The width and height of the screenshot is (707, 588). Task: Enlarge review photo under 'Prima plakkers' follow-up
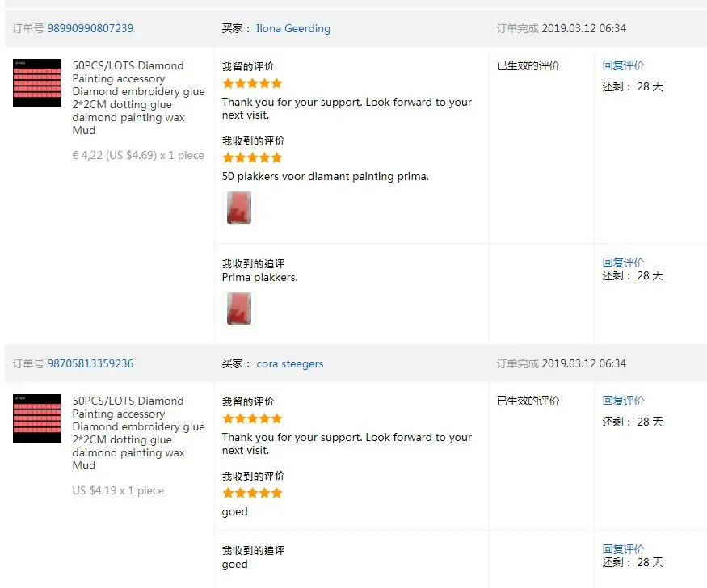239,309
